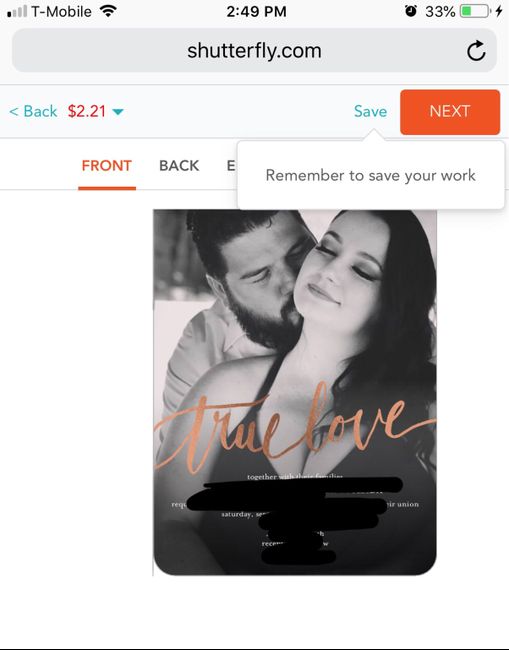This screenshot has height=650, width=509.
Task: Select the together with their families text line
Action: (x=295, y=477)
